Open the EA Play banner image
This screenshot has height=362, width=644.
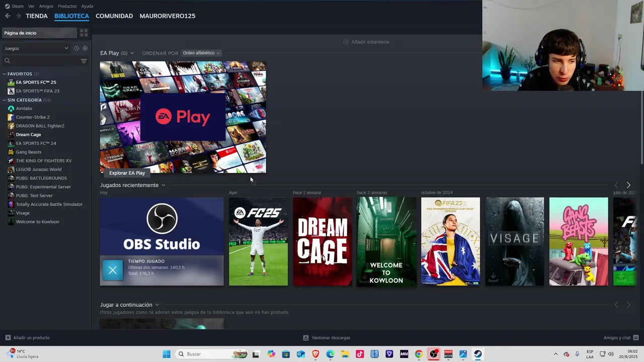183,117
